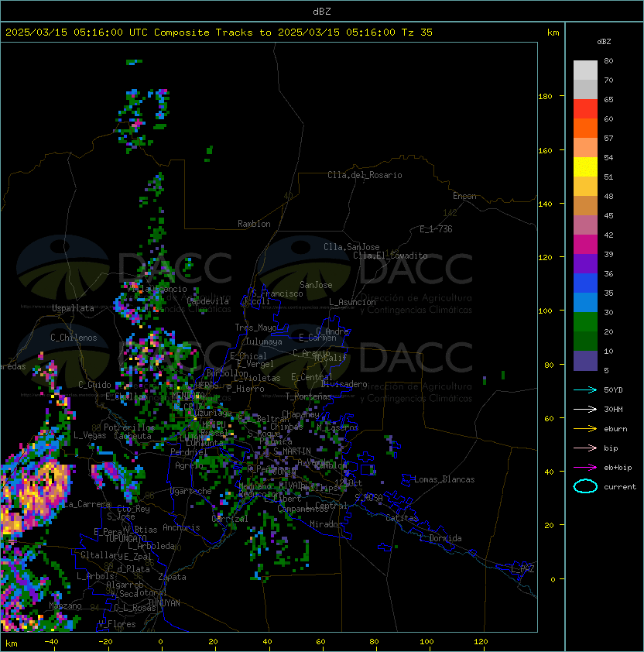
Task: Click the pink bip arrow in legend
Action: (585, 448)
